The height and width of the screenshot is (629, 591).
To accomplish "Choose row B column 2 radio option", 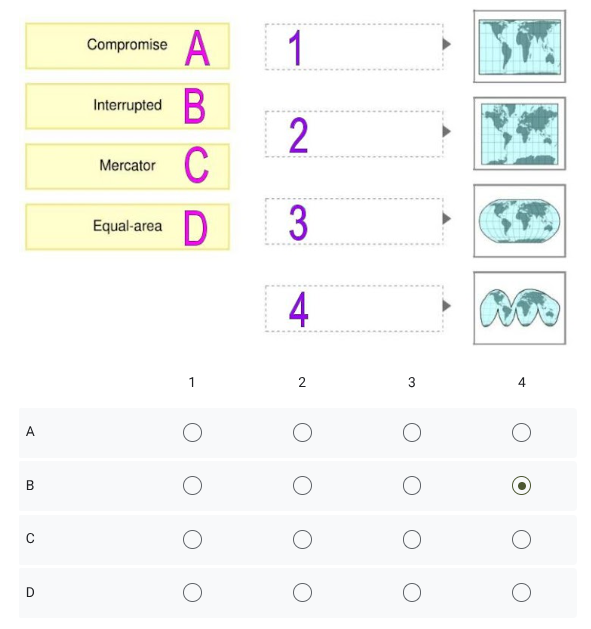I will pyautogui.click(x=302, y=486).
